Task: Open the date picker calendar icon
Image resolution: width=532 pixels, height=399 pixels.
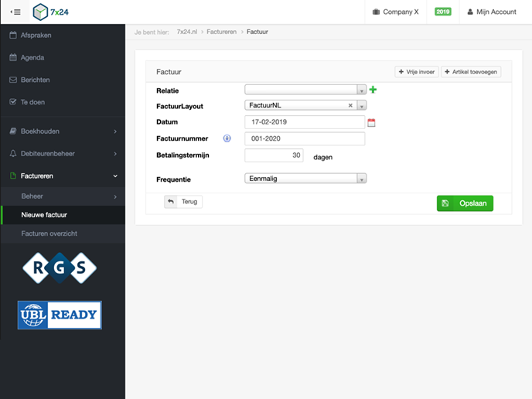Action: point(371,122)
